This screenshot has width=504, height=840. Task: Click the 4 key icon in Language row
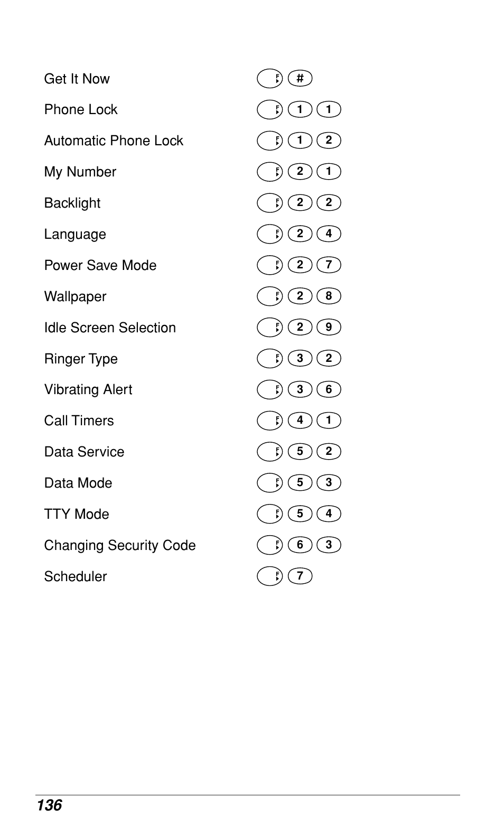[x=329, y=234]
